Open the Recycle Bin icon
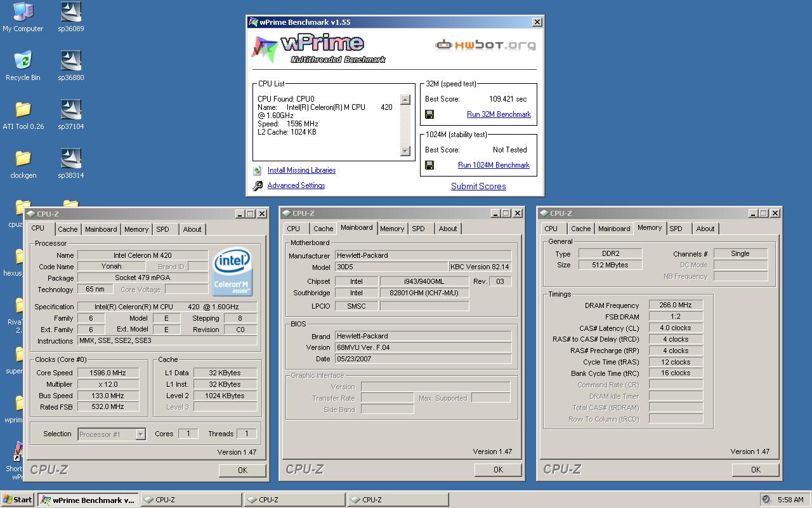Image resolution: width=812 pixels, height=508 pixels. pos(23,66)
